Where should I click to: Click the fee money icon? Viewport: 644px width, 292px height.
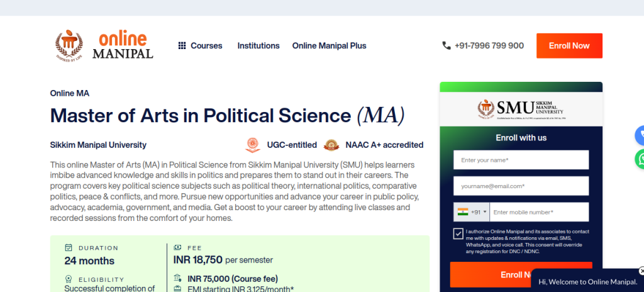click(177, 247)
